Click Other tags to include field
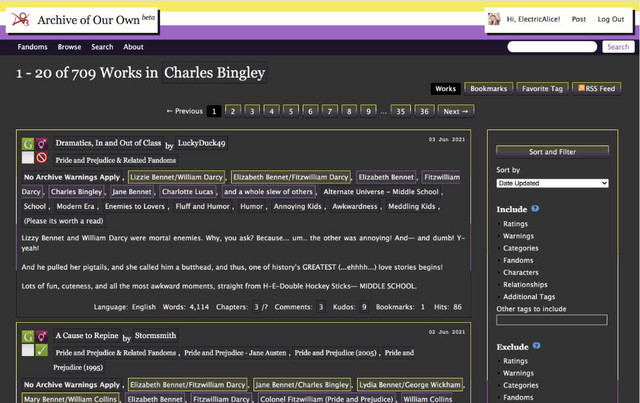This screenshot has height=403, width=640. (x=551, y=320)
